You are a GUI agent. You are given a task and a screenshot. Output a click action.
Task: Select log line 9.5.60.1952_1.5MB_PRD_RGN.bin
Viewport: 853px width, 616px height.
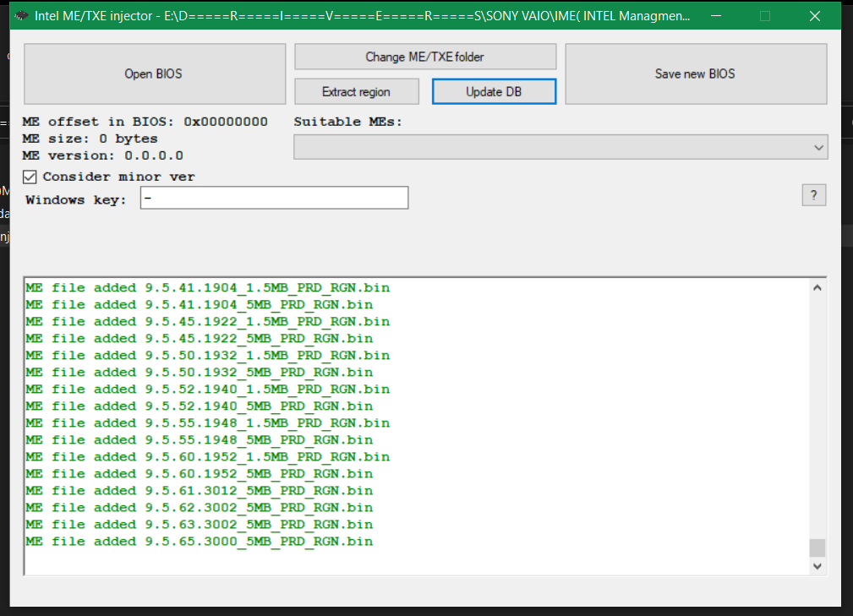(x=207, y=456)
